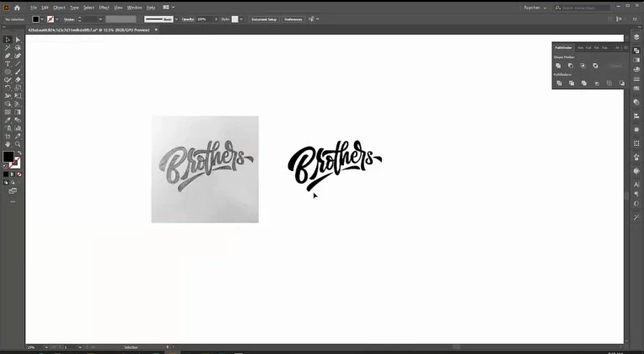Click Trim in Pathfinders row
Image resolution: width=644 pixels, height=354 pixels.
point(572,83)
